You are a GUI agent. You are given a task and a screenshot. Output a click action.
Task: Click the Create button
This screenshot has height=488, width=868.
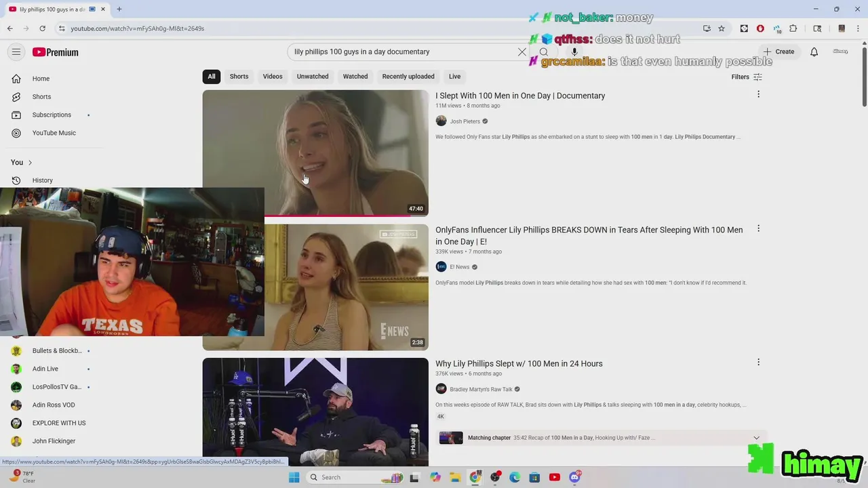click(778, 52)
